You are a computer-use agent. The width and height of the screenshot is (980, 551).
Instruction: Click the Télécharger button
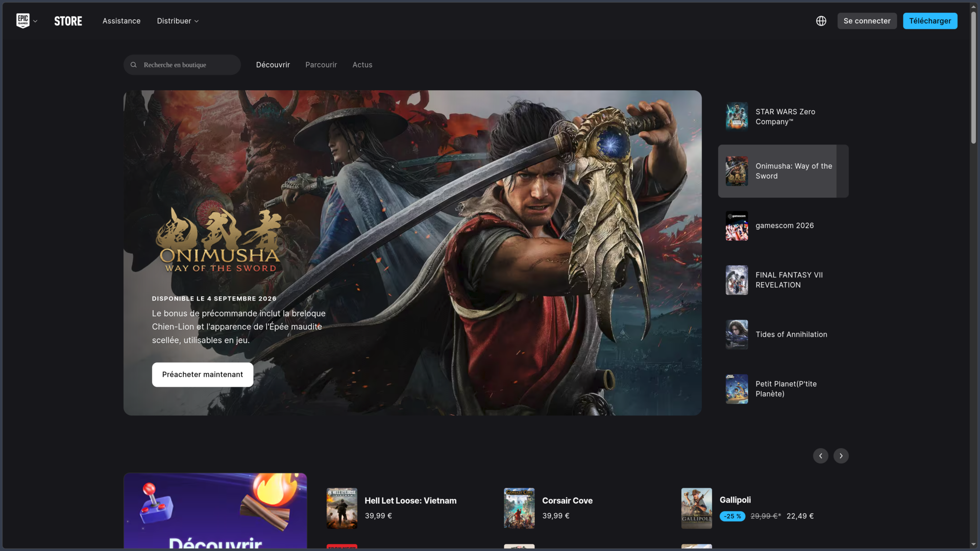coord(930,21)
